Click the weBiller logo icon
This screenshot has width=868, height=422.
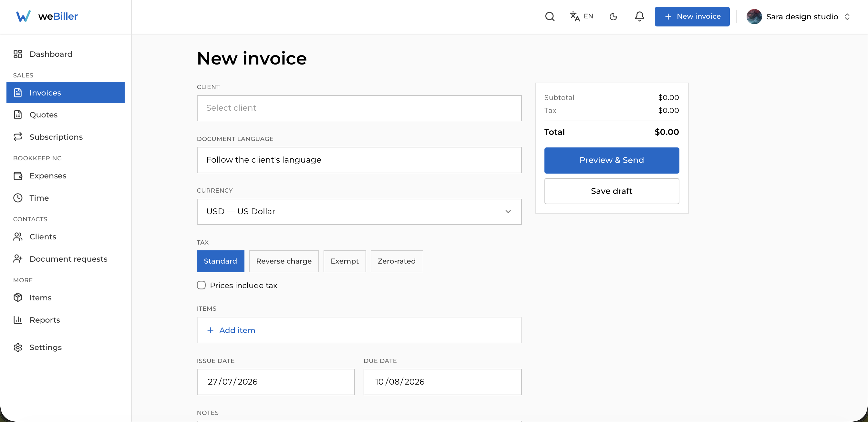pyautogui.click(x=23, y=16)
